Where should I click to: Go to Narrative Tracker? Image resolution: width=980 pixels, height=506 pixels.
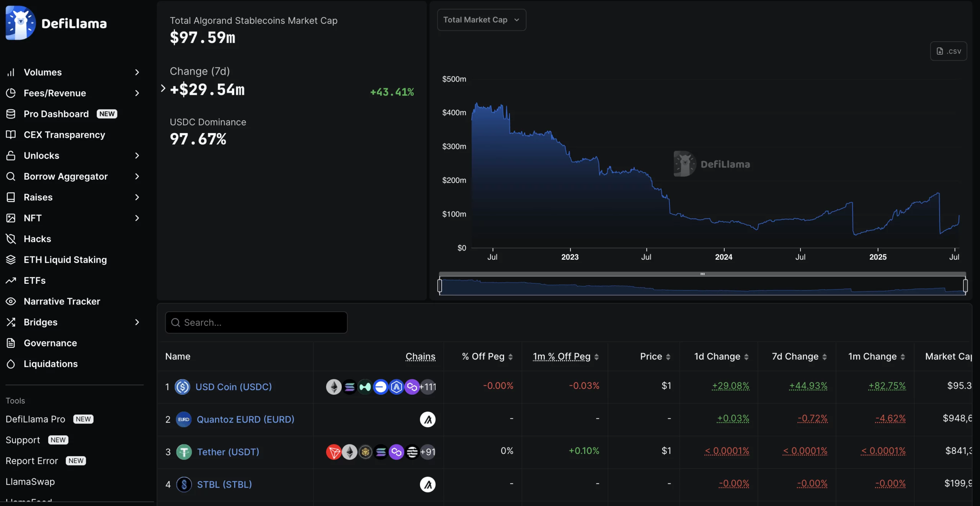pos(62,301)
